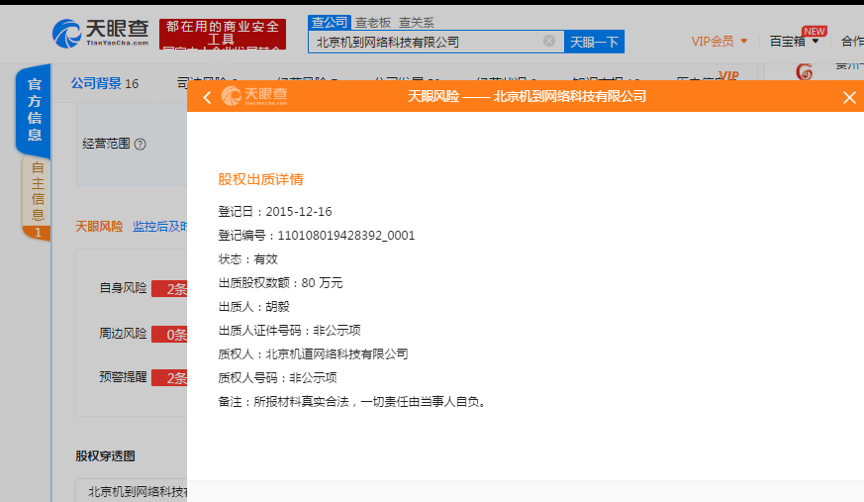Viewport: 864px width, 502px height.
Task: Open the 公司背景 16 tab
Action: coord(105,83)
